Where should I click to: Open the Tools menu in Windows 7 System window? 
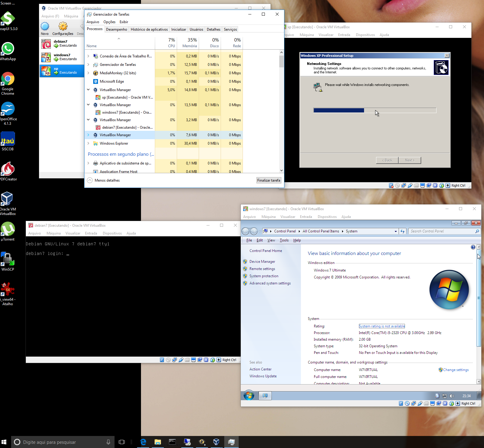coord(284,240)
